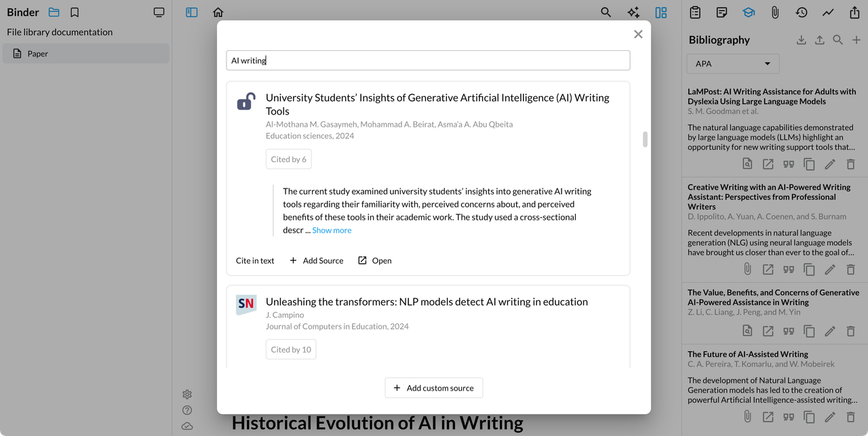Close the source search dialog
The height and width of the screenshot is (436, 868).
click(x=637, y=34)
